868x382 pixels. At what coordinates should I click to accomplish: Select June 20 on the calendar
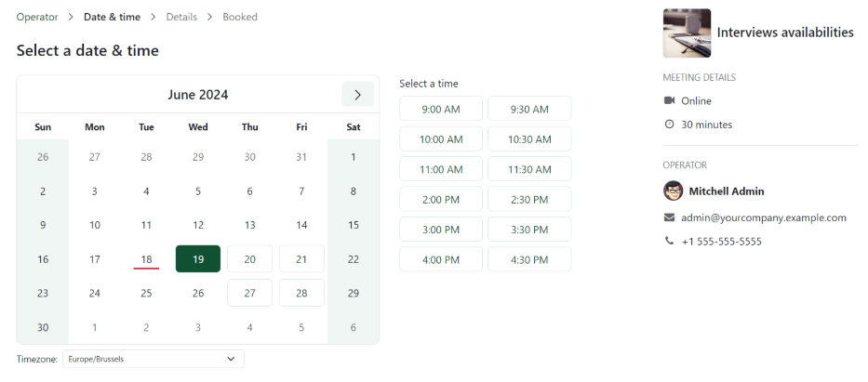tap(249, 259)
